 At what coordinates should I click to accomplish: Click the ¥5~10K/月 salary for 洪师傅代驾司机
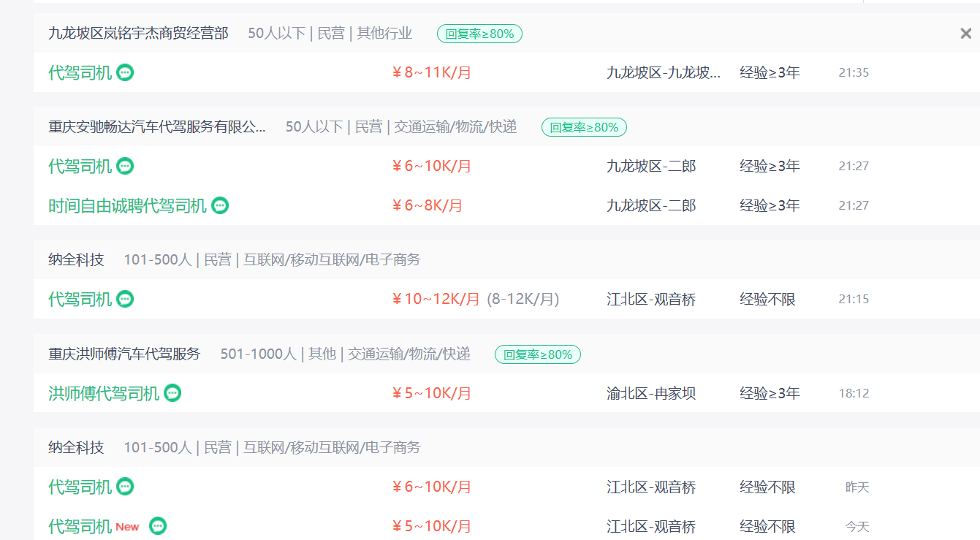[432, 393]
